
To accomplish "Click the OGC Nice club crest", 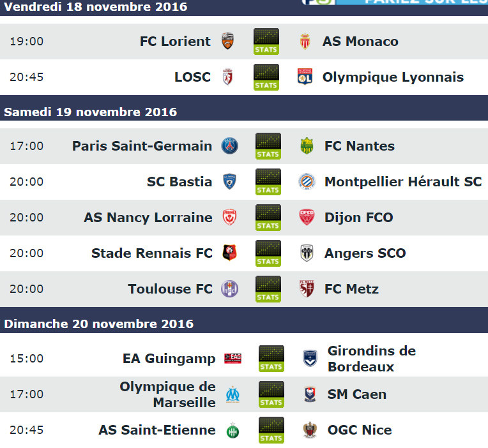I will [x=310, y=430].
